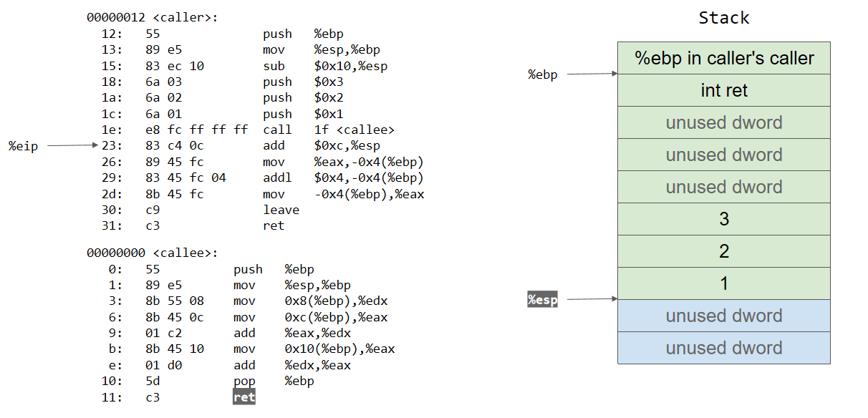Click the "%ebp in caller's caller" stack cell
Image resolution: width=868 pixels, height=418 pixels.
click(x=723, y=58)
